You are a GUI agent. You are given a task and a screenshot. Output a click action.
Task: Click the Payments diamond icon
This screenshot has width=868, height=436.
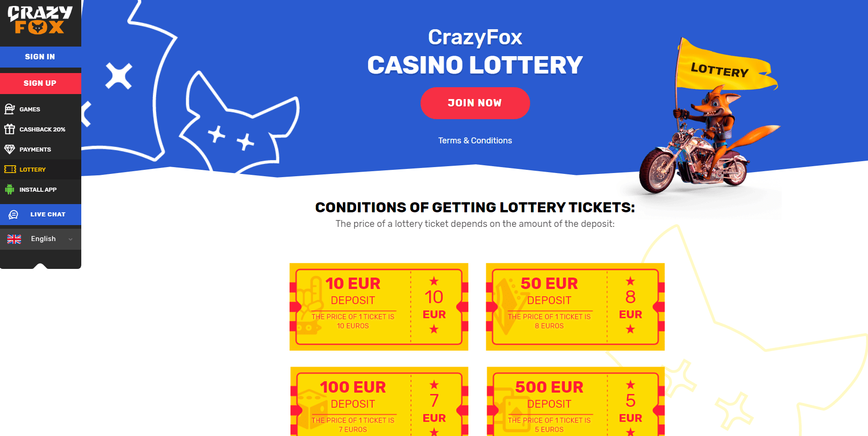coord(10,149)
